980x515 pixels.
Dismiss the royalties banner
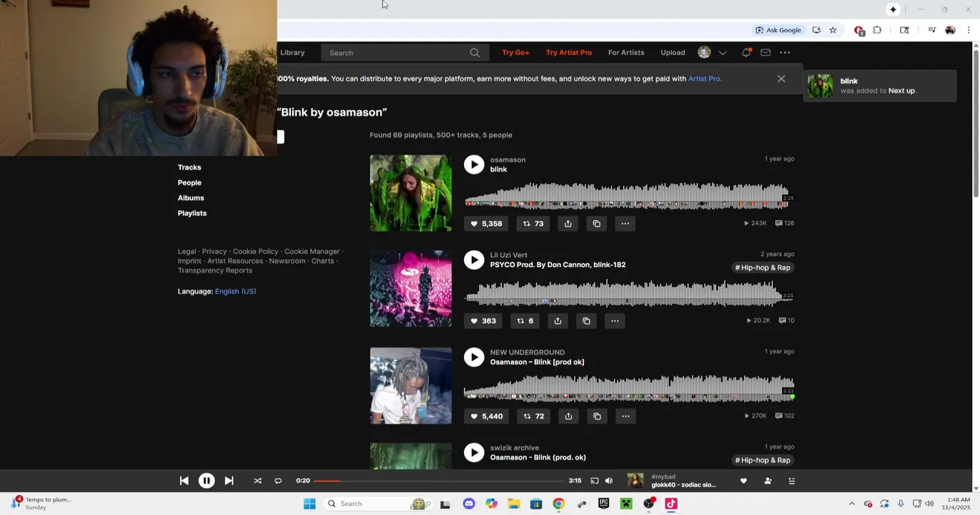(781, 79)
